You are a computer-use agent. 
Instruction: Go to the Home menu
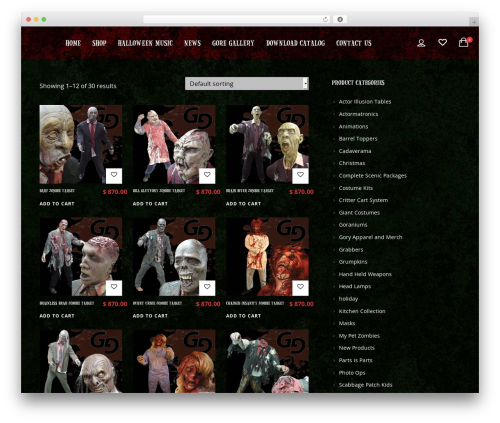73,43
